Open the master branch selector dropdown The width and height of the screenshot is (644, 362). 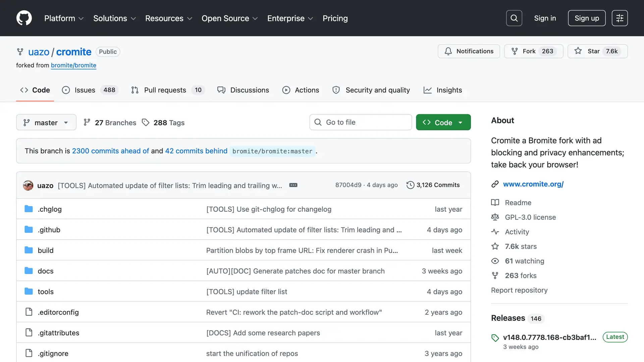[x=46, y=122]
